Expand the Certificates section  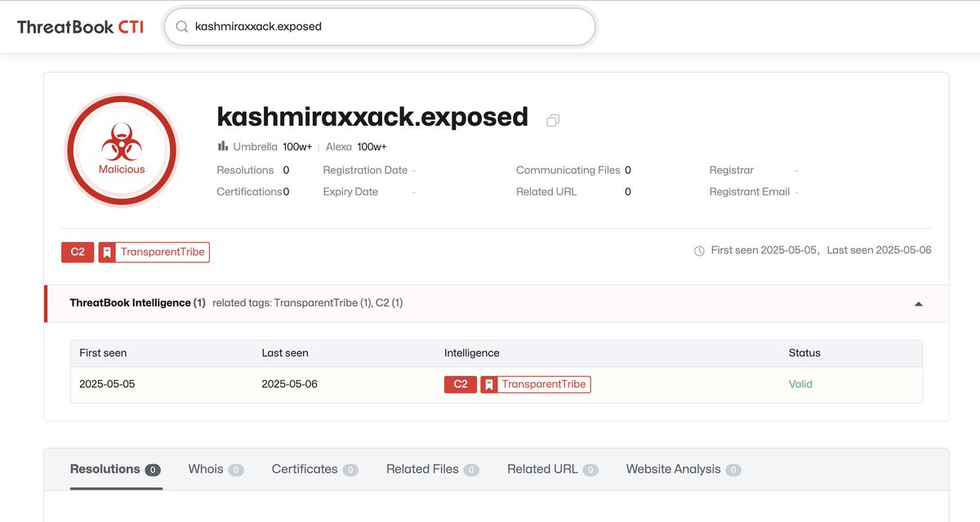[305, 469]
